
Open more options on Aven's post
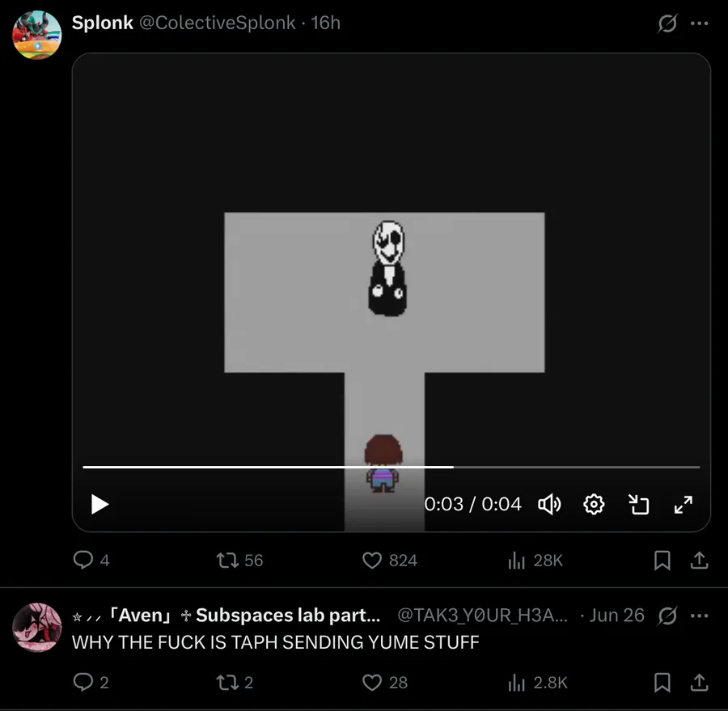coord(699,616)
